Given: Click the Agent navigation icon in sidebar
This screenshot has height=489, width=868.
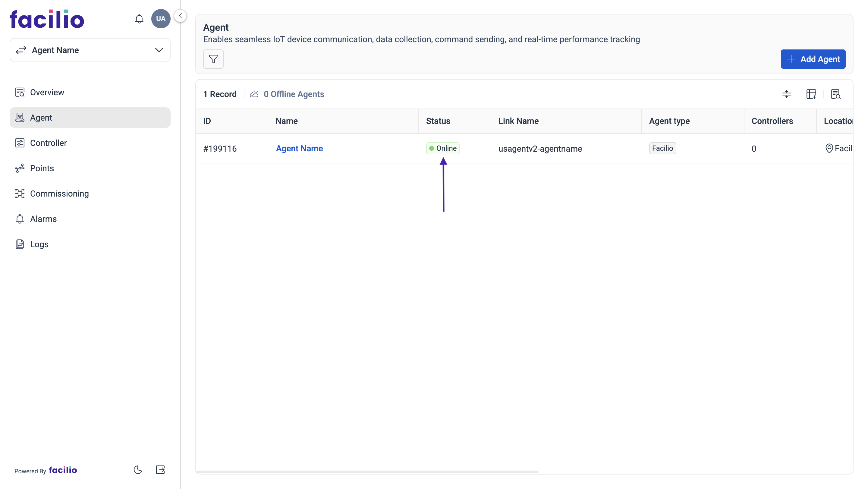Looking at the screenshot, I should [x=20, y=118].
